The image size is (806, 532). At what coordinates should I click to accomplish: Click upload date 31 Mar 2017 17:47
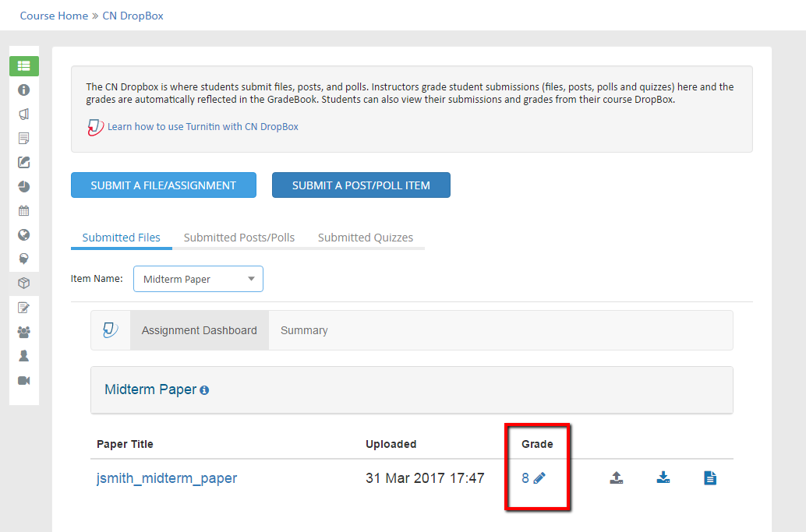(x=425, y=478)
